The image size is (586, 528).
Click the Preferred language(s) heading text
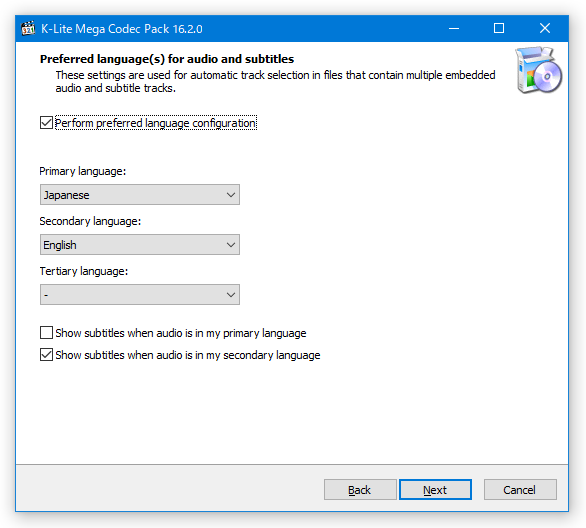click(x=167, y=59)
